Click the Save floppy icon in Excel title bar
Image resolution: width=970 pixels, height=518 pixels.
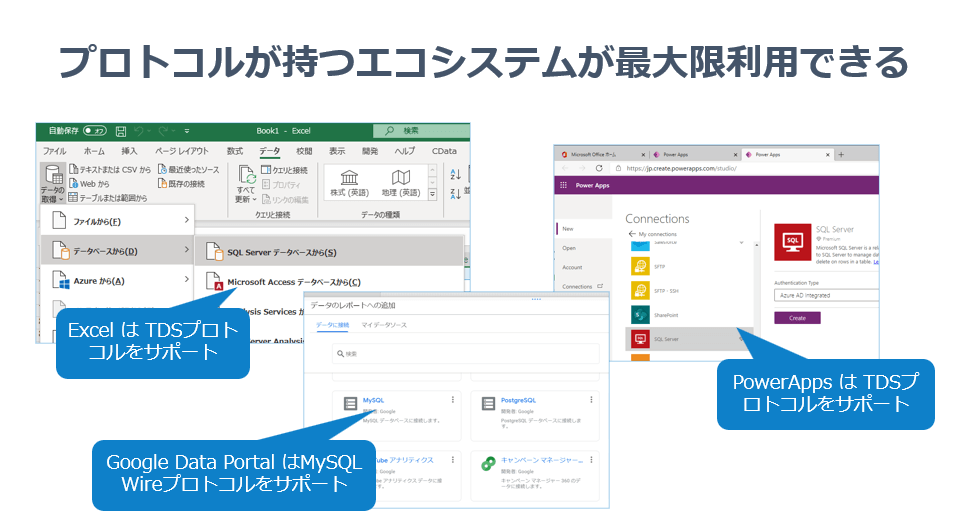click(x=121, y=131)
